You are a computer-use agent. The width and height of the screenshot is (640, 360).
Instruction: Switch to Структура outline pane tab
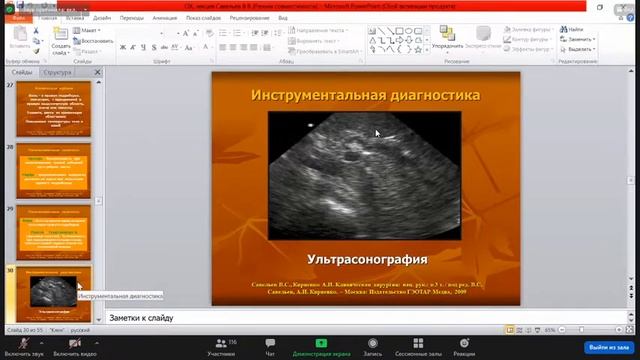pyautogui.click(x=57, y=72)
